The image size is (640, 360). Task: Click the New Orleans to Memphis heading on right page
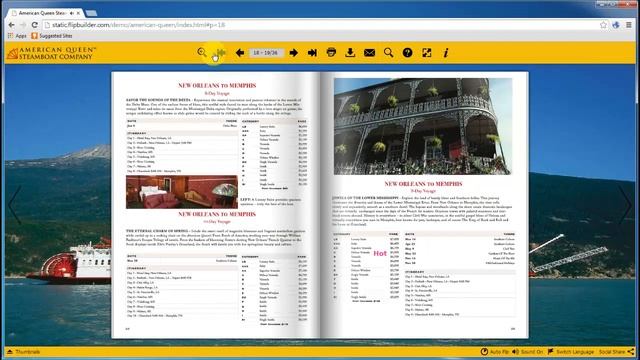tap(423, 184)
